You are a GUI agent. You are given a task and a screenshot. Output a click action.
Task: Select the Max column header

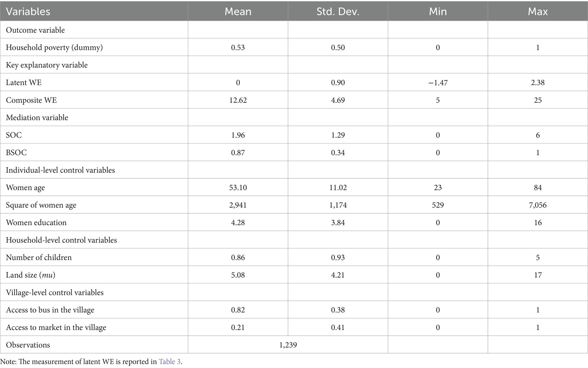click(x=538, y=11)
